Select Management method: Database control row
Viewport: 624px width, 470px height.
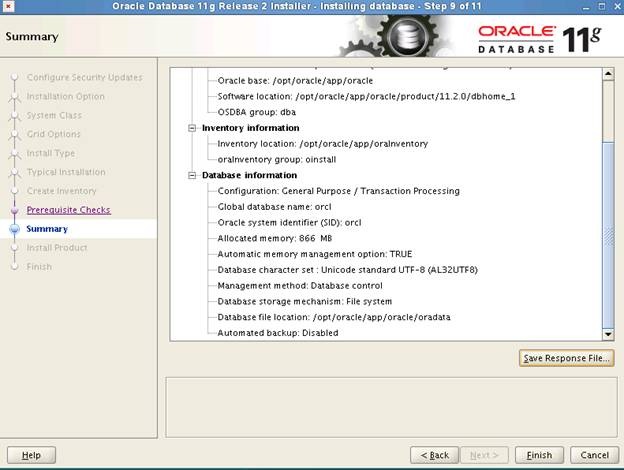pyautogui.click(x=300, y=286)
